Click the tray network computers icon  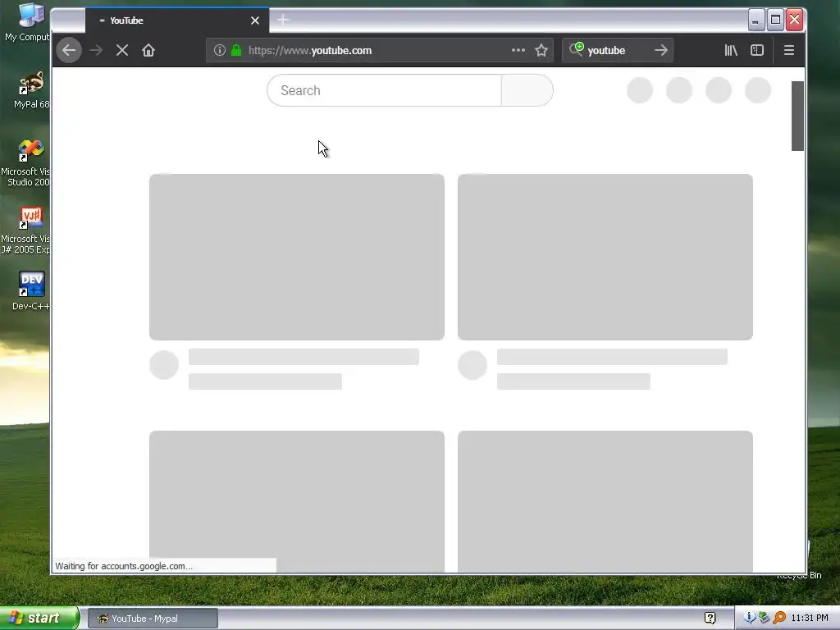764,618
